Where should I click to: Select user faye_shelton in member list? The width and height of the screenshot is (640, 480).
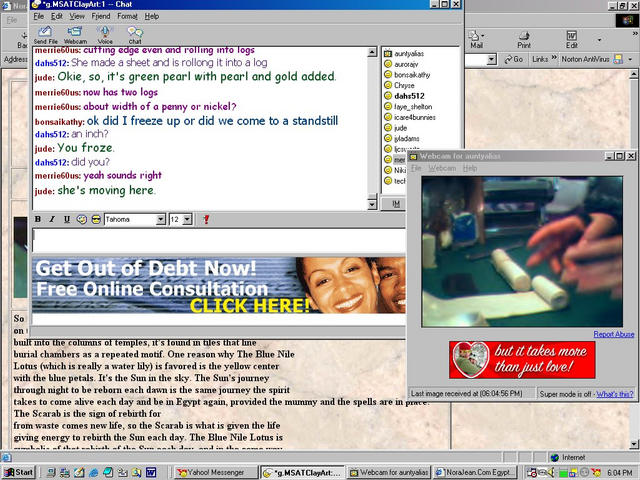point(408,107)
